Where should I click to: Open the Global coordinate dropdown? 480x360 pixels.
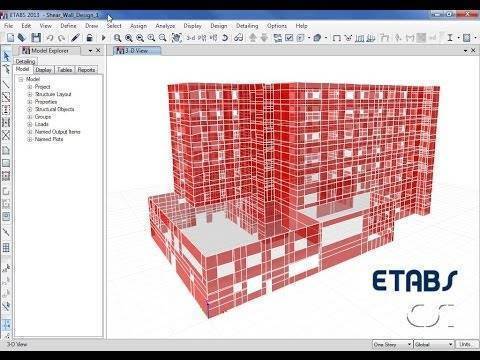(x=434, y=344)
